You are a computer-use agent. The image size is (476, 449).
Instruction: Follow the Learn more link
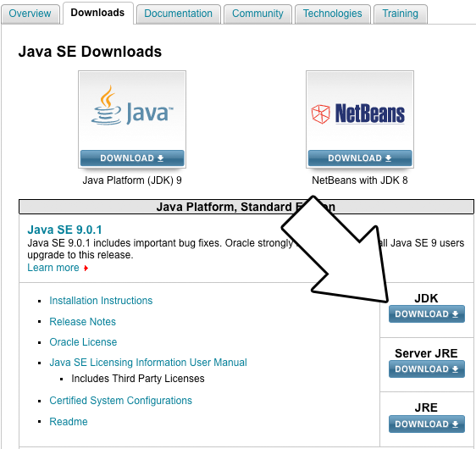pos(53,268)
